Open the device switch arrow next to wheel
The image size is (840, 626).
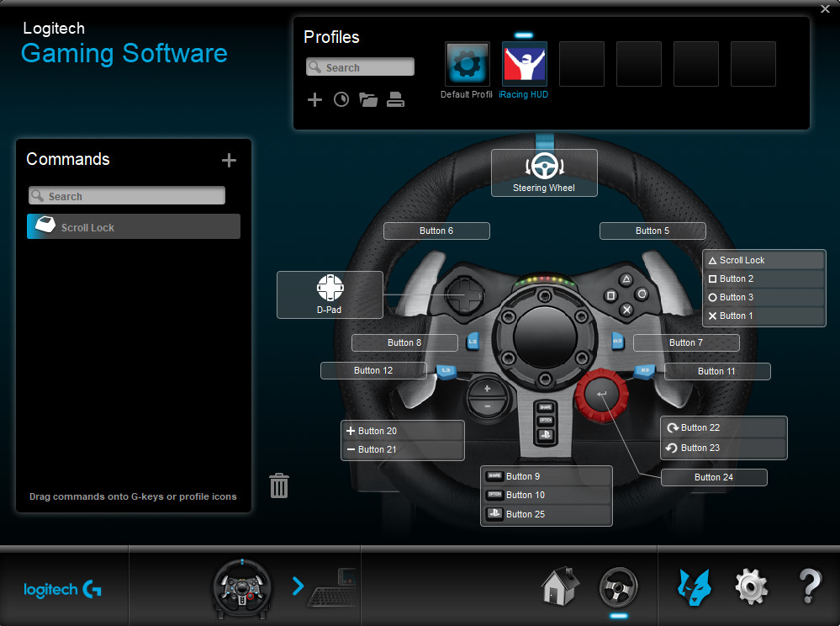click(x=298, y=586)
